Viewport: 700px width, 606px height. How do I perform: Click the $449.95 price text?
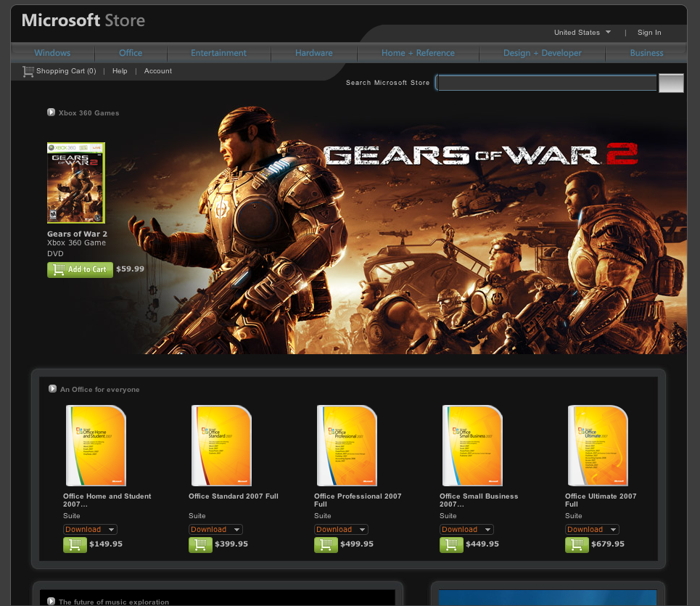(482, 544)
